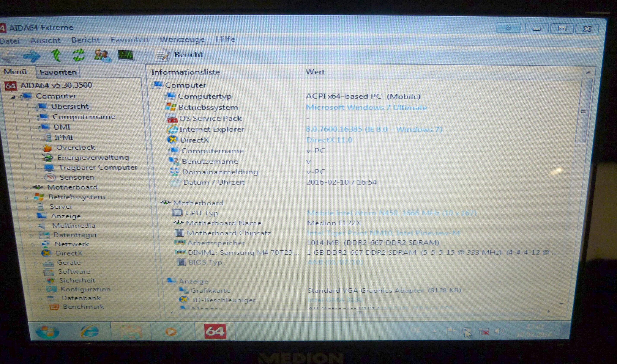The width and height of the screenshot is (617, 364).
Task: Open the Favoriten menu
Action: pyautogui.click(x=129, y=40)
